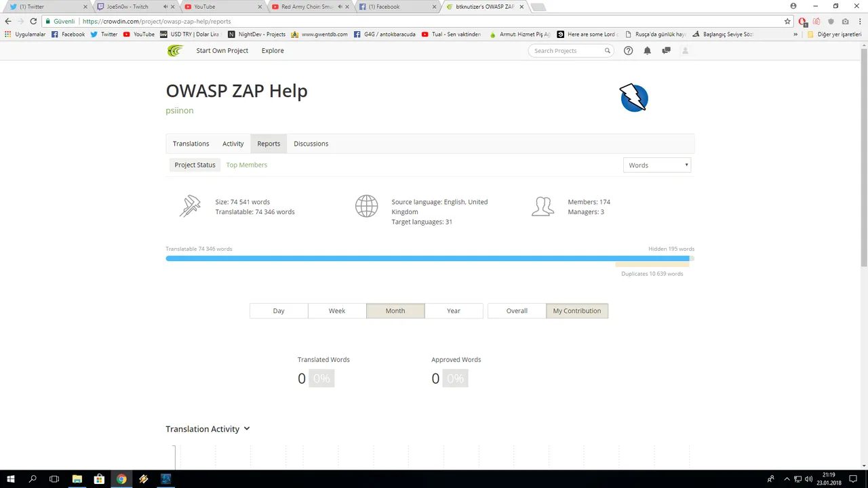Switch to the YouTube browser tab
Image resolution: width=868 pixels, height=488 pixels.
click(222, 7)
